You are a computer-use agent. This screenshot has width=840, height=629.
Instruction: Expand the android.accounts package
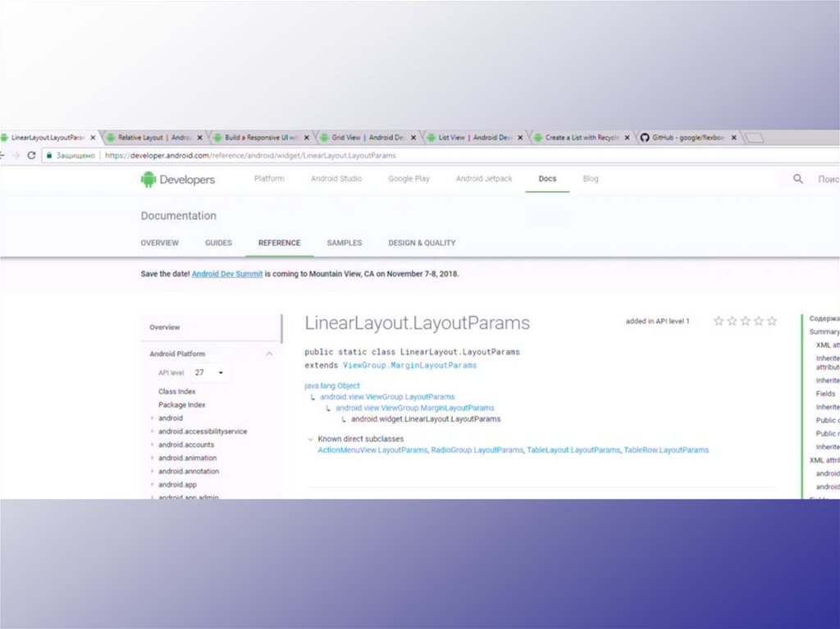tap(152, 444)
